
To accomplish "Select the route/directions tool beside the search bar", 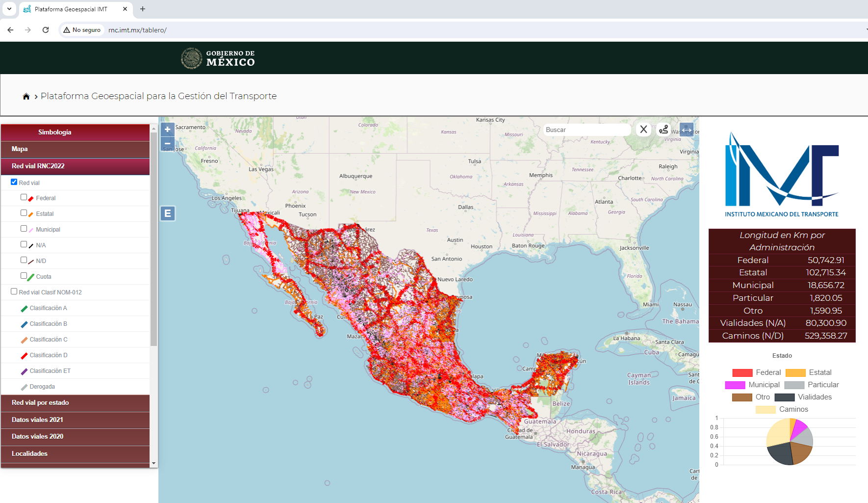I will 664,129.
